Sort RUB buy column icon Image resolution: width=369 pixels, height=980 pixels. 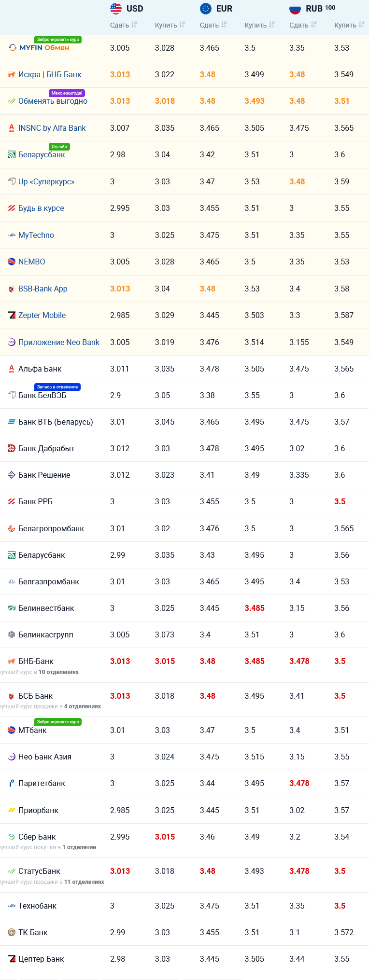(362, 25)
